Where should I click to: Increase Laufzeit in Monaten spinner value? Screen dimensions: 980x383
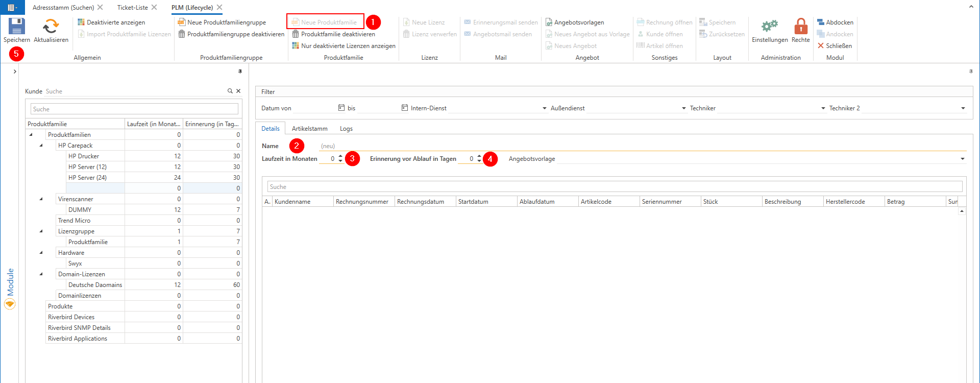click(x=340, y=156)
